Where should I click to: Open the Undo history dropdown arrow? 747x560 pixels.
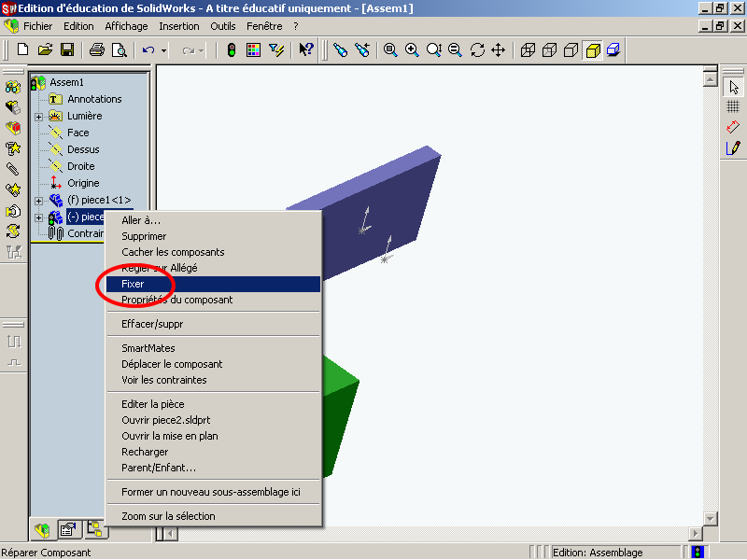(x=163, y=50)
